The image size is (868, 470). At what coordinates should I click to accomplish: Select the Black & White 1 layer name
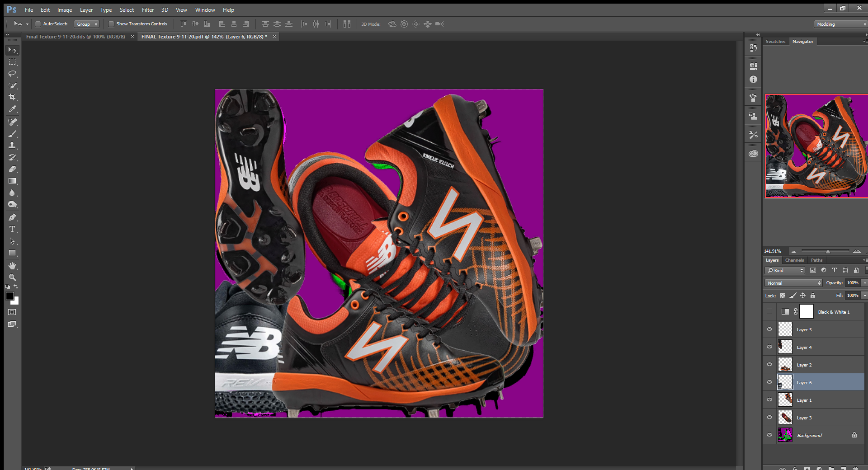pos(834,312)
